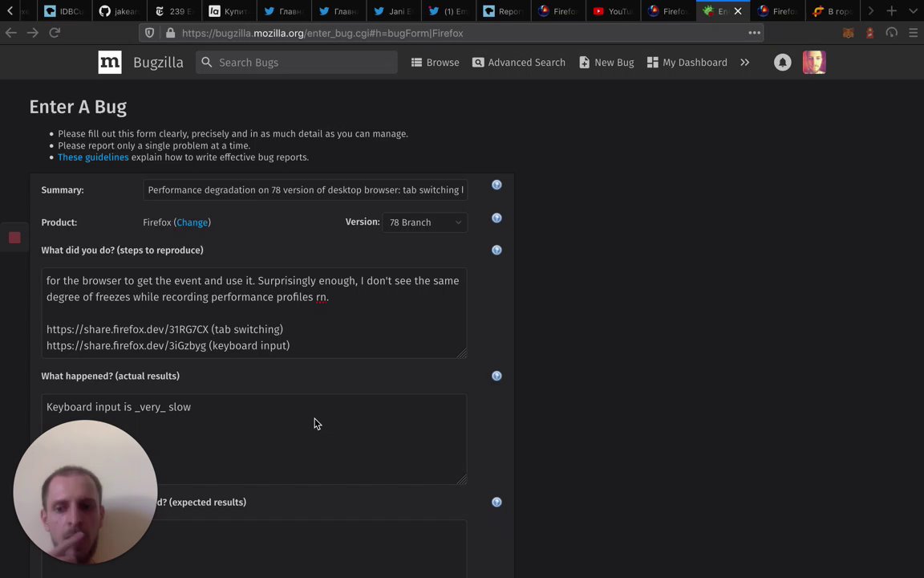924x578 pixels.
Task: Click the keyboard-input profile URL text
Action: [x=126, y=346]
